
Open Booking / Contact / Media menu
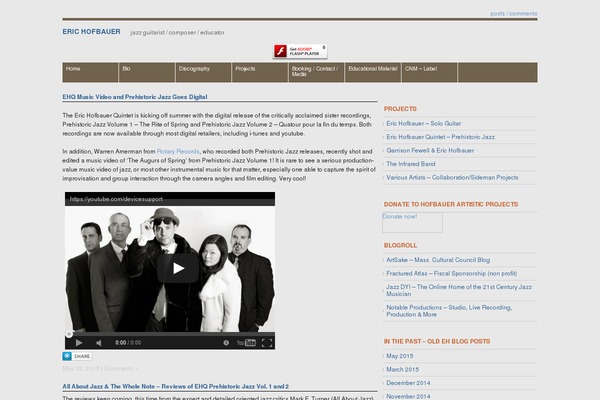316,72
